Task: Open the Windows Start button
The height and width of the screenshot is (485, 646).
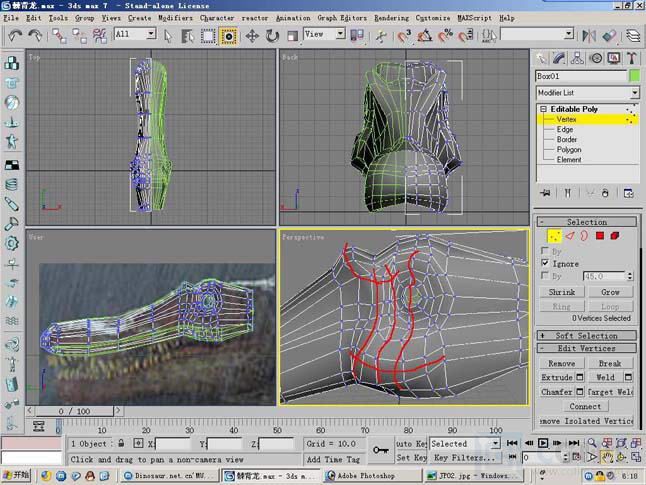Action: pos(16,475)
